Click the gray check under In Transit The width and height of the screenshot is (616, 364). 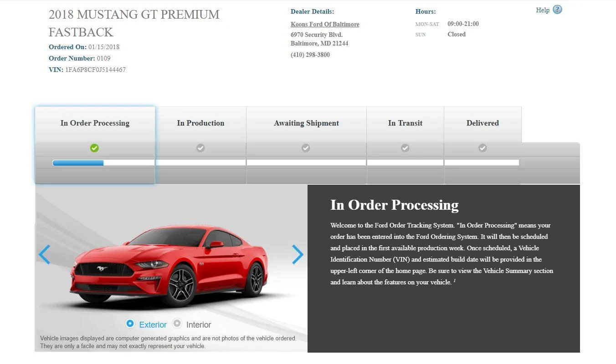405,148
